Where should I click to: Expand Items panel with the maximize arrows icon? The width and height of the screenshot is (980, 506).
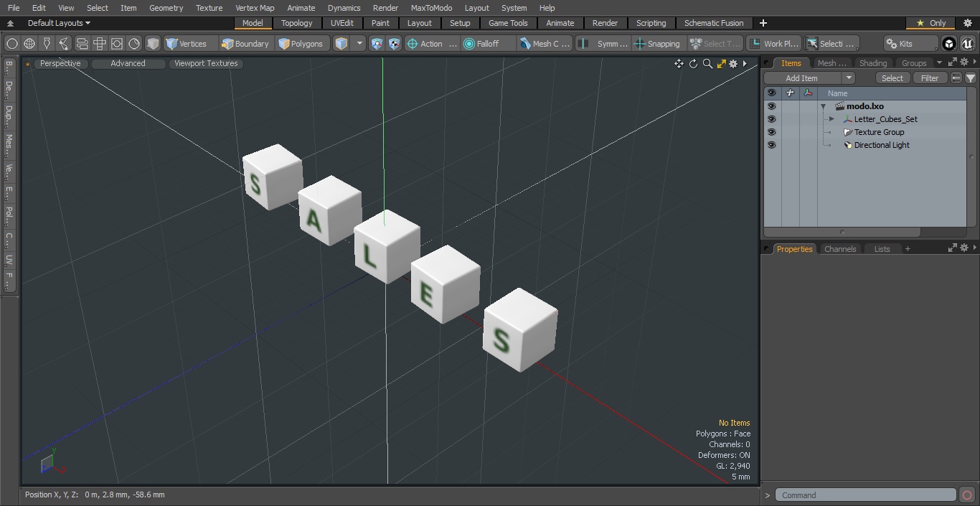pyautogui.click(x=953, y=62)
